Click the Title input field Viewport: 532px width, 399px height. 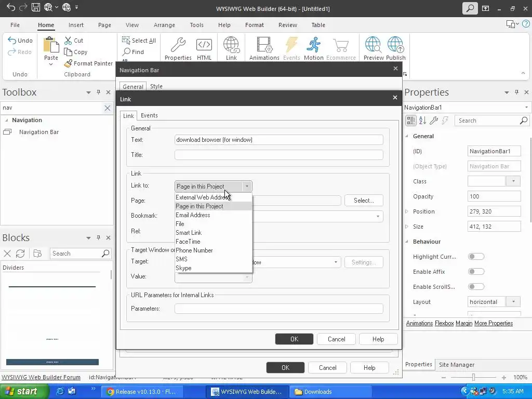278,155
